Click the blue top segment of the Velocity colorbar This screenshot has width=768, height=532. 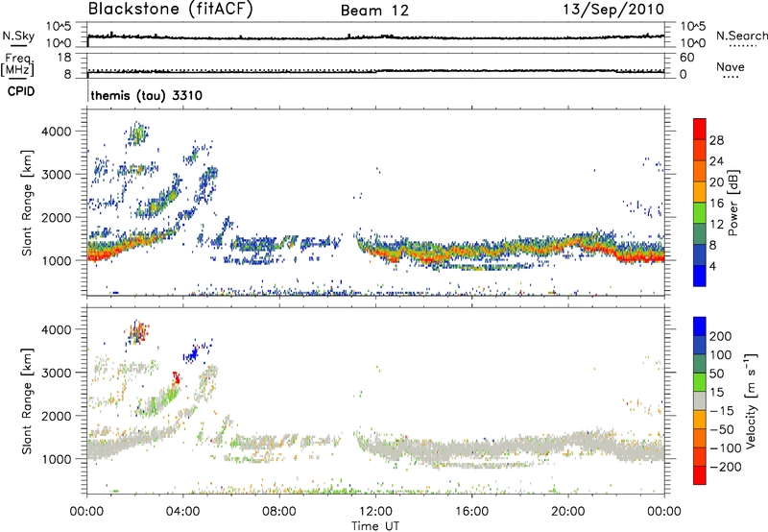coord(700,326)
